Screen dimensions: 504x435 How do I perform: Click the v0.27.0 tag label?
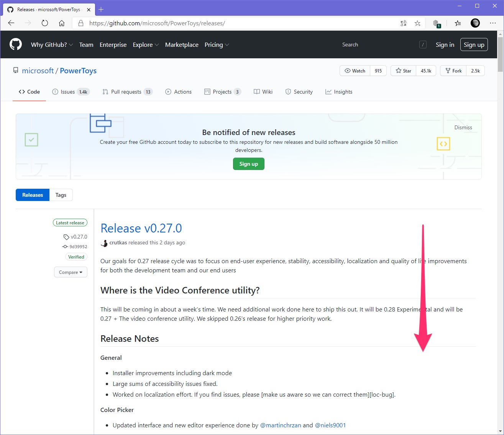coord(76,237)
